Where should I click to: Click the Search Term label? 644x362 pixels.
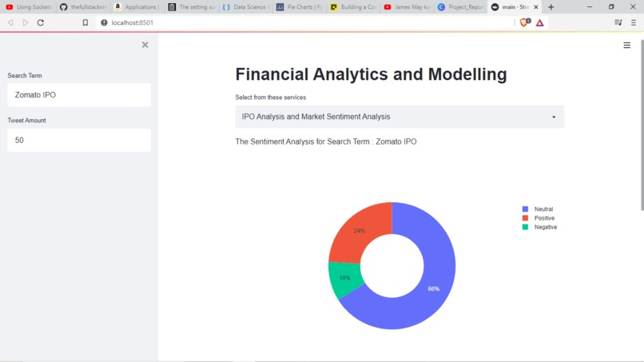25,76
